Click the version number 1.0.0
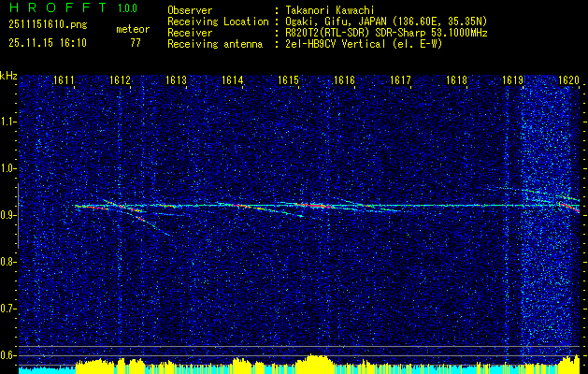 pyautogui.click(x=127, y=7)
